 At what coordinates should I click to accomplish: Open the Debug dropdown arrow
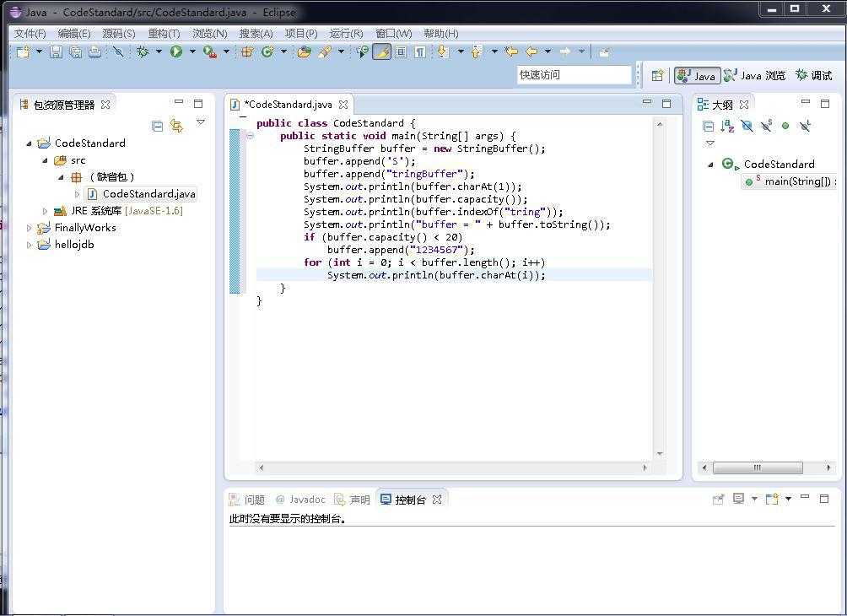pyautogui.click(x=159, y=51)
